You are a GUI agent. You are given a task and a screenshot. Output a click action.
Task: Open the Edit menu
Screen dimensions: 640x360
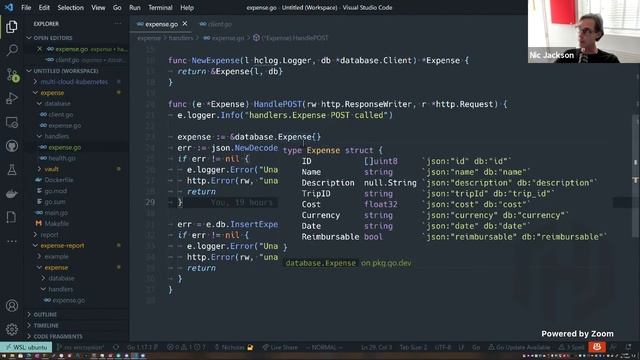pos(44,7)
